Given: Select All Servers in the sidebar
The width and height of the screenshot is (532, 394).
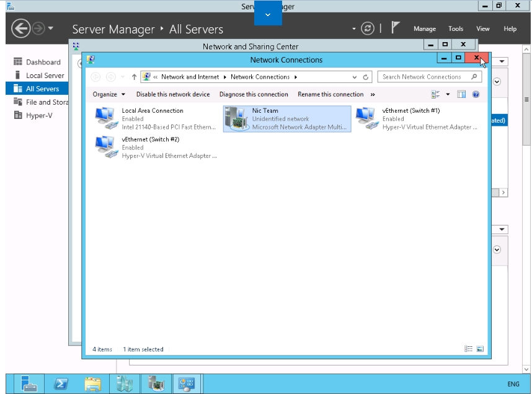Looking at the screenshot, I should (x=37, y=89).
